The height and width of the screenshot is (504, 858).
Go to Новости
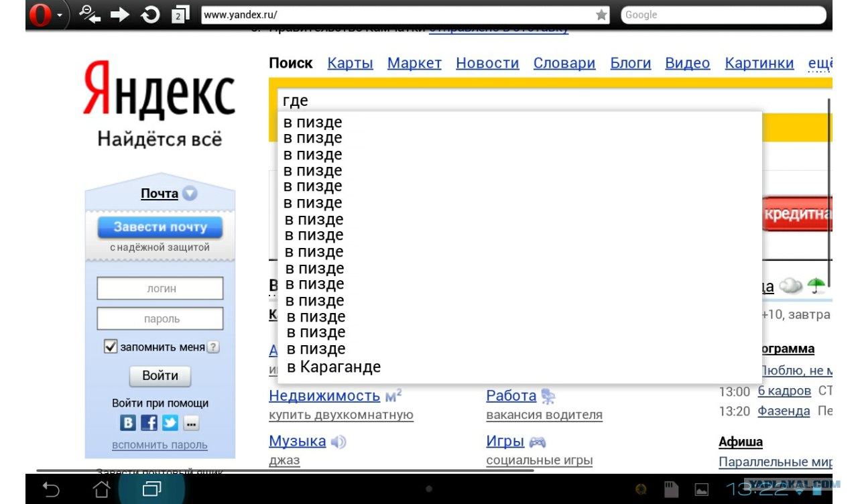(x=487, y=63)
